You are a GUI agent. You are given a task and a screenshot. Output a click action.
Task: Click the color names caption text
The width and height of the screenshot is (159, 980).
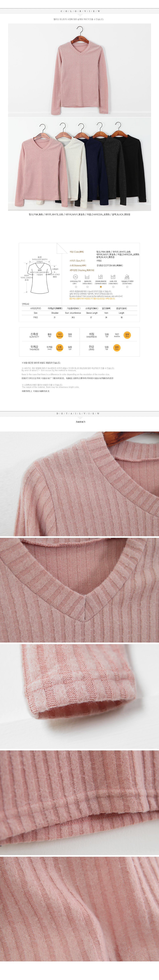pos(79,214)
